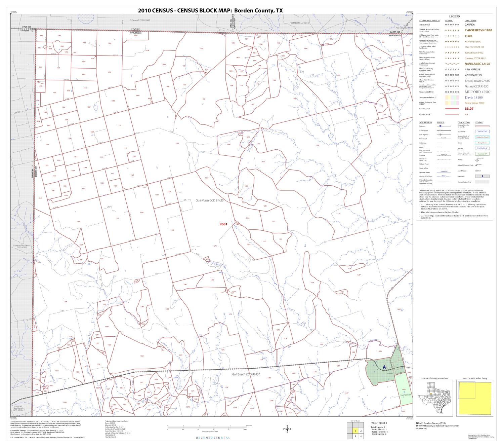Click the Census Tract red line symbol
This screenshot has width=504, height=448.
[x=452, y=109]
